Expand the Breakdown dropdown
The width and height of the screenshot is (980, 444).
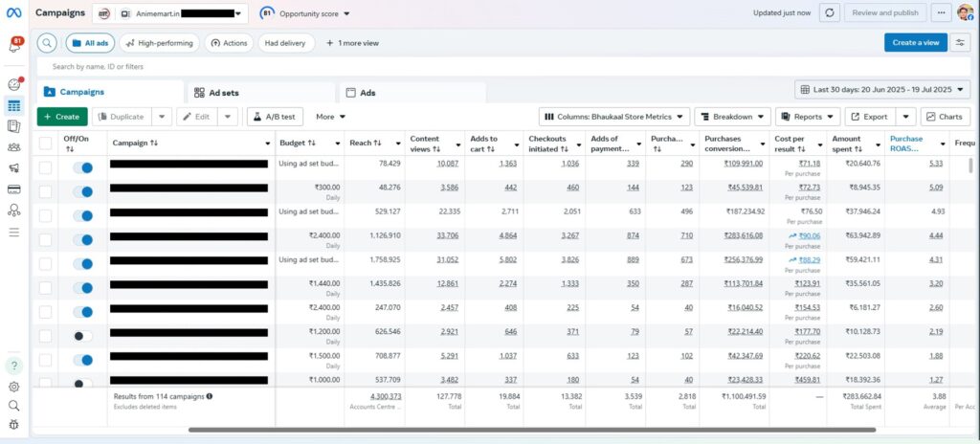pos(732,117)
